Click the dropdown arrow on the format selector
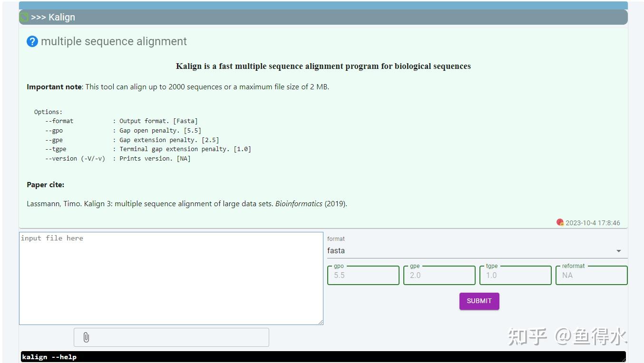644x363 pixels. tap(619, 250)
